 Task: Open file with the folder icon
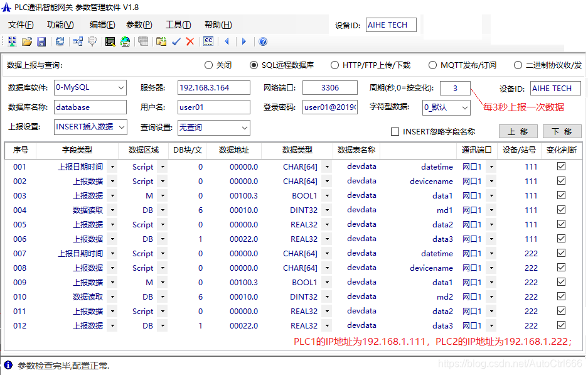click(x=26, y=41)
